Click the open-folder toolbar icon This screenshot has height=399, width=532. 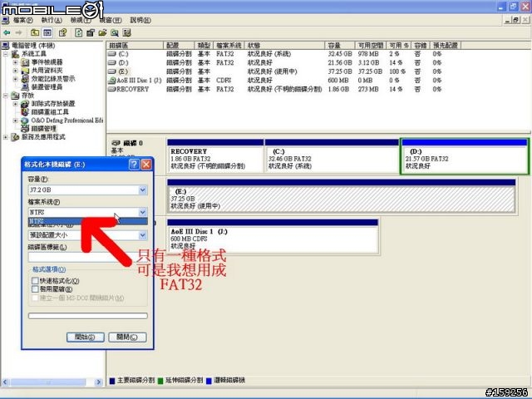pyautogui.click(x=102, y=33)
